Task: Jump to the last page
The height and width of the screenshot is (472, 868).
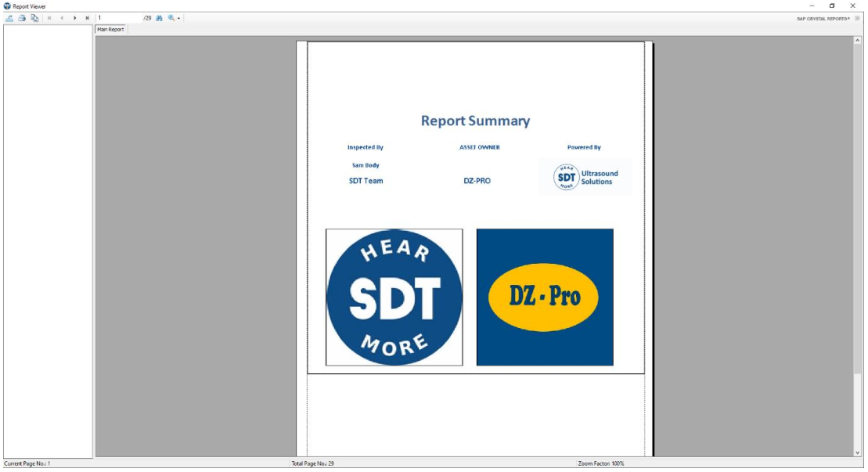Action: tap(88, 18)
